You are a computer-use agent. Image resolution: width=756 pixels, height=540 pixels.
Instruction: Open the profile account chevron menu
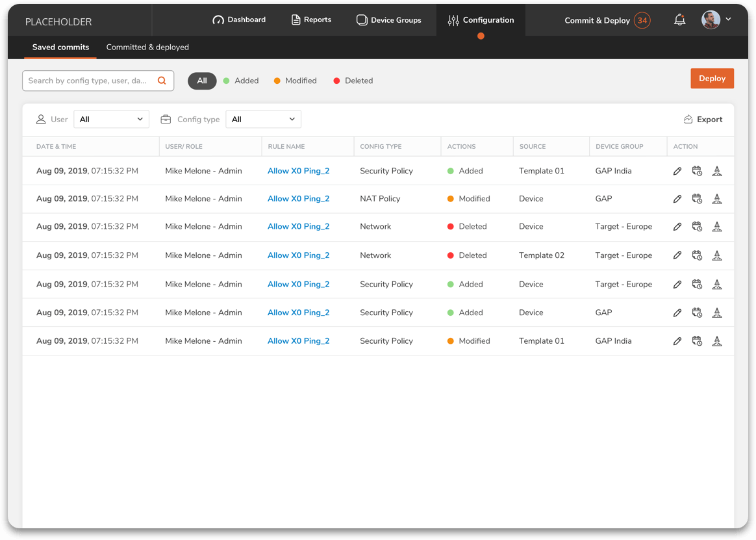coord(727,19)
